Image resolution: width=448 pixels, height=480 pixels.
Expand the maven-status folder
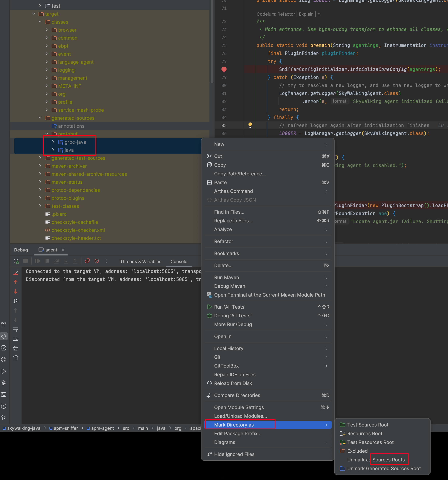tap(40, 182)
